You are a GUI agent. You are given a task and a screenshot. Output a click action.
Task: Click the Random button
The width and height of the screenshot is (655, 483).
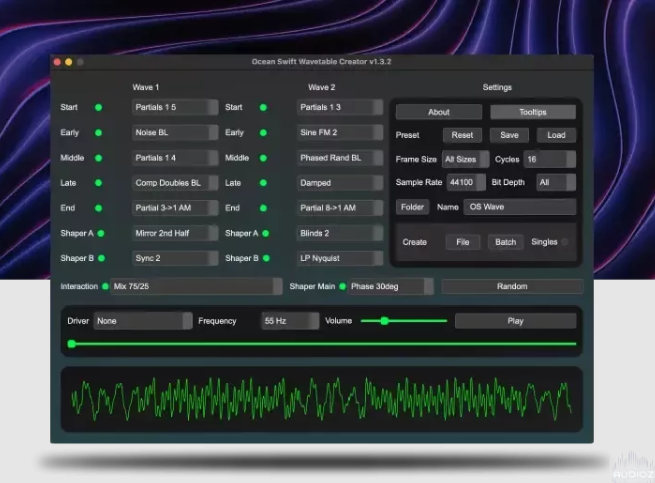511,286
